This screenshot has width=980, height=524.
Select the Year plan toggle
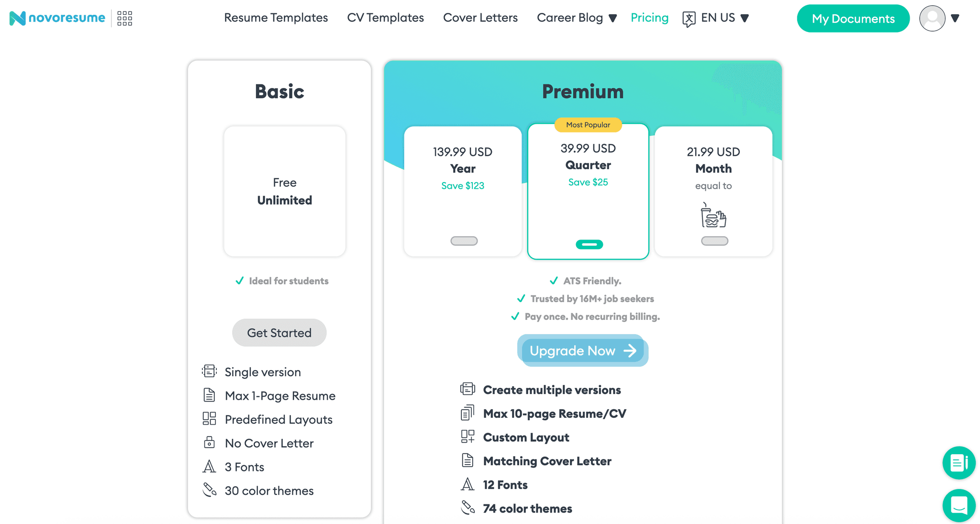coord(464,241)
